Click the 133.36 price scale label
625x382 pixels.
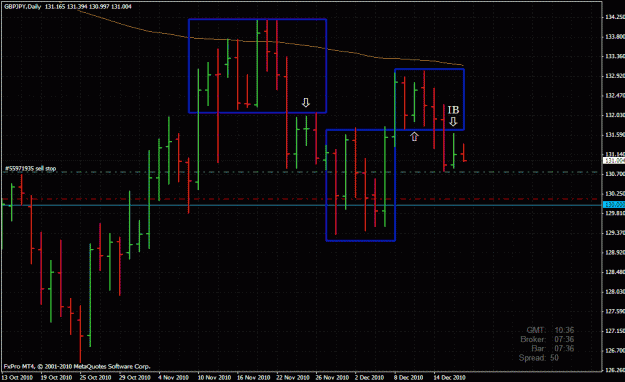click(615, 56)
